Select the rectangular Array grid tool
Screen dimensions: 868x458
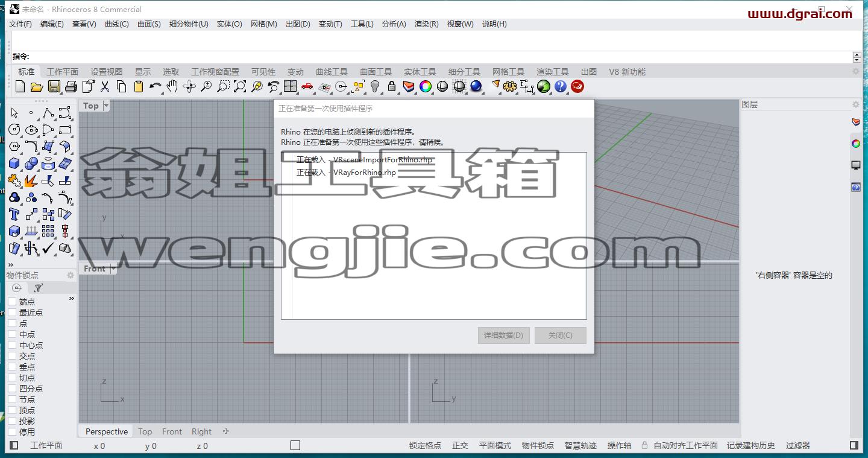click(x=48, y=231)
